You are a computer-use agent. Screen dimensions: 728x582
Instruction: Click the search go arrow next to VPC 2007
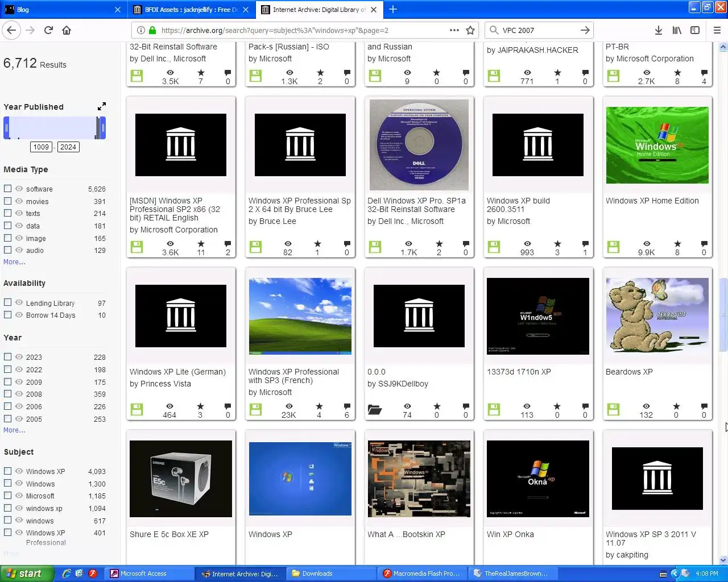click(x=585, y=30)
